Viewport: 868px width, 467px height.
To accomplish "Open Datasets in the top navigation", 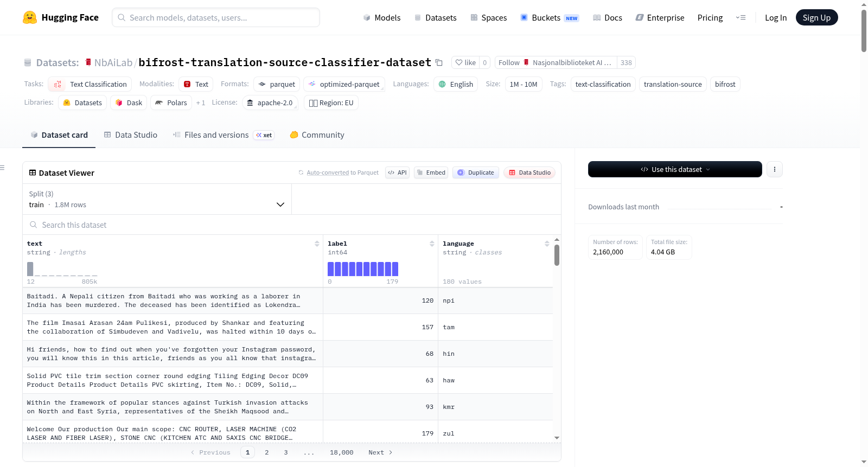I will (x=435, y=17).
